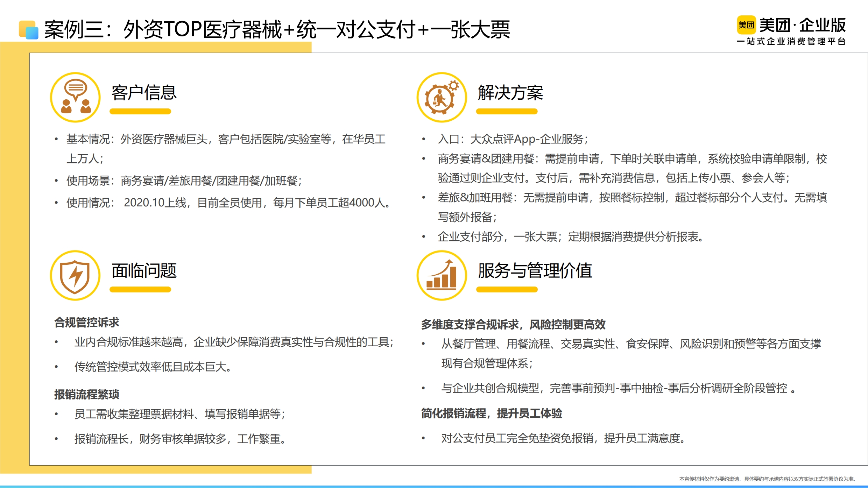Click the yellow underline beneath 客户信息
This screenshot has height=488, width=868.
(x=140, y=112)
